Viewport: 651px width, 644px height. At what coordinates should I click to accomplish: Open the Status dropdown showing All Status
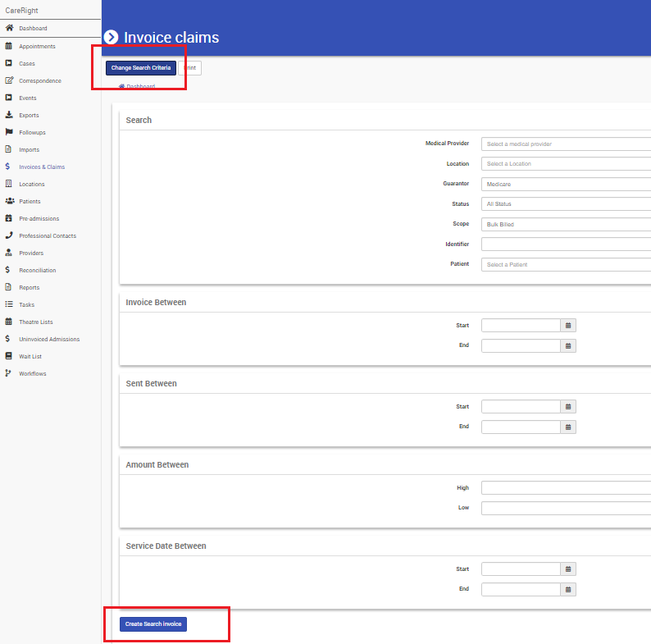[x=566, y=204]
